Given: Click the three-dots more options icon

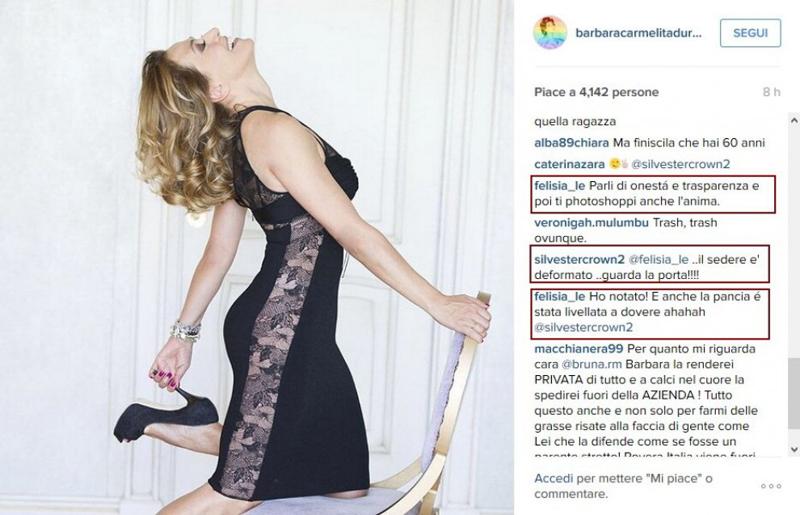Looking at the screenshot, I should 770,486.
